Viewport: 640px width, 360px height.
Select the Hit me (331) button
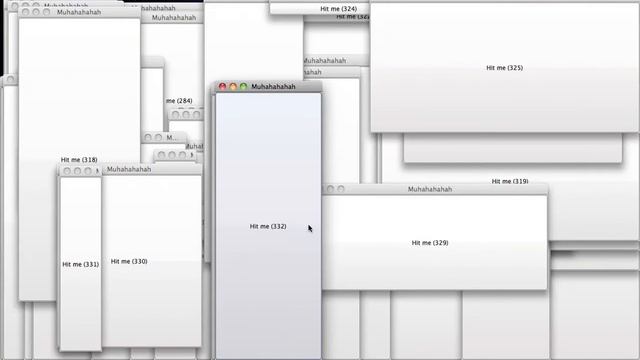pyautogui.click(x=80, y=264)
